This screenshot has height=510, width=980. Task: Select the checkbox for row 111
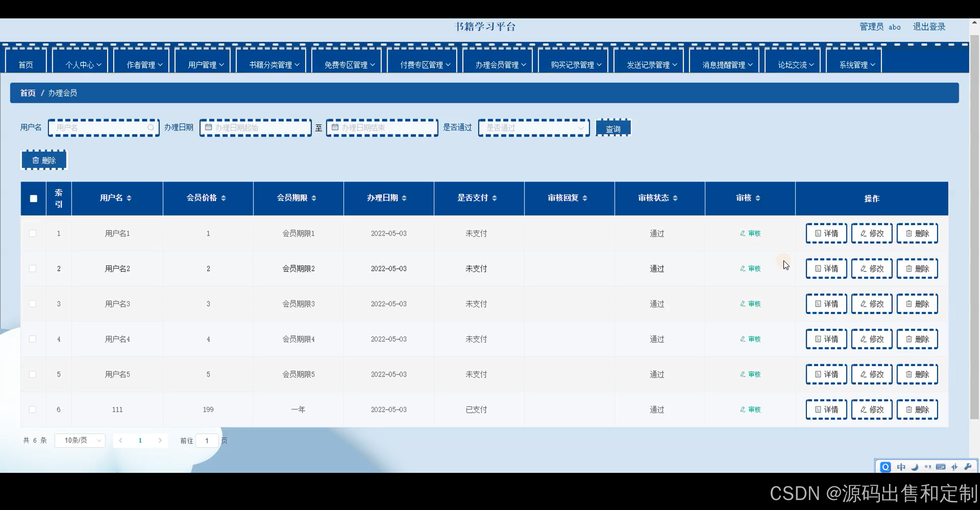pyautogui.click(x=33, y=409)
